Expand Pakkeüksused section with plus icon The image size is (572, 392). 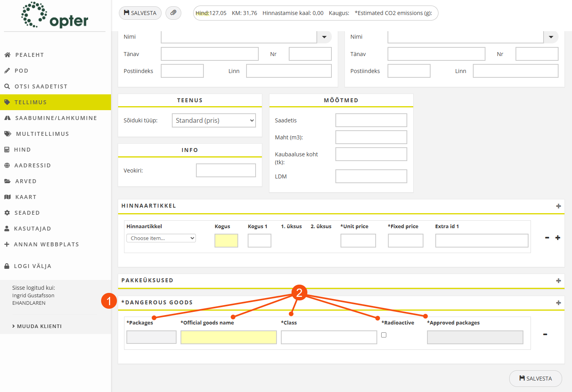click(x=558, y=281)
